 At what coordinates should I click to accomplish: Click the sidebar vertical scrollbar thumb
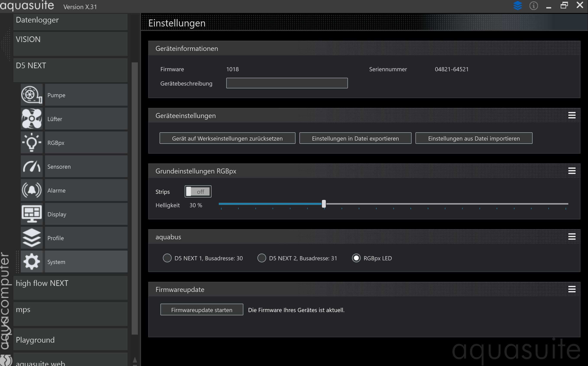click(134, 199)
